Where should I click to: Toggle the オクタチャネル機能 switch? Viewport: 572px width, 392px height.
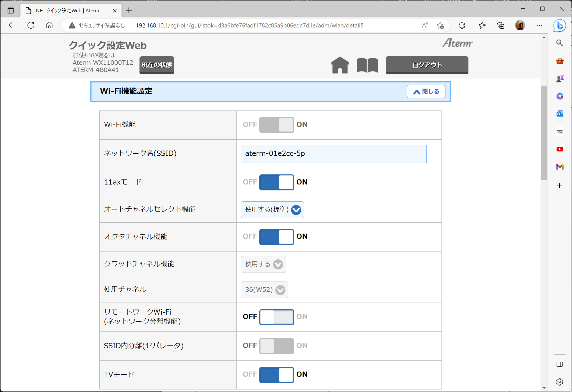point(276,237)
